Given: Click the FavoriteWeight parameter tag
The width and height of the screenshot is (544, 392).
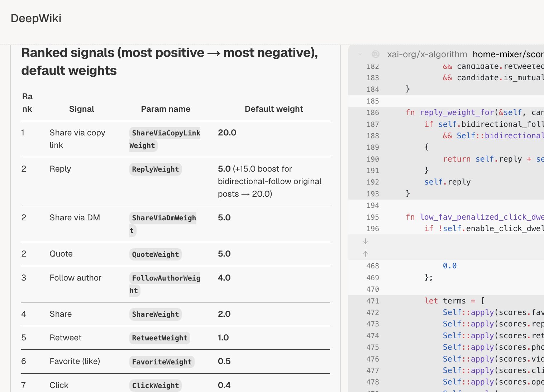Looking at the screenshot, I should point(162,362).
